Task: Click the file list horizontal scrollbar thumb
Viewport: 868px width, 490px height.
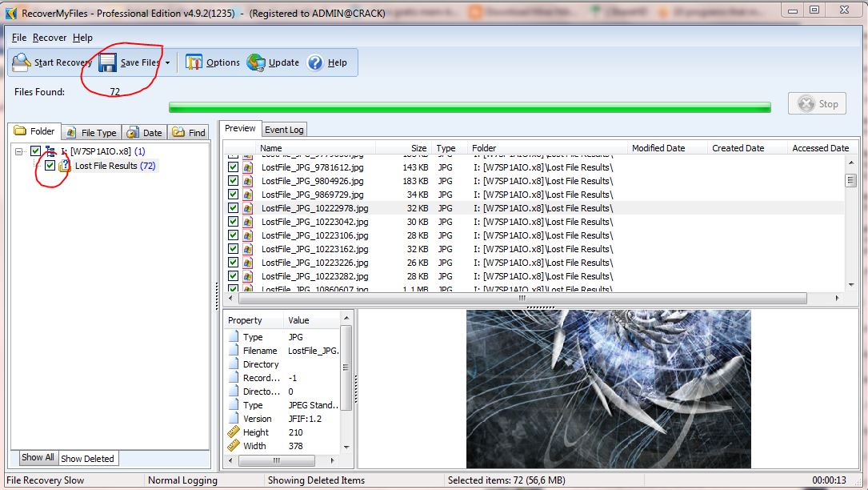Action: tap(522, 298)
